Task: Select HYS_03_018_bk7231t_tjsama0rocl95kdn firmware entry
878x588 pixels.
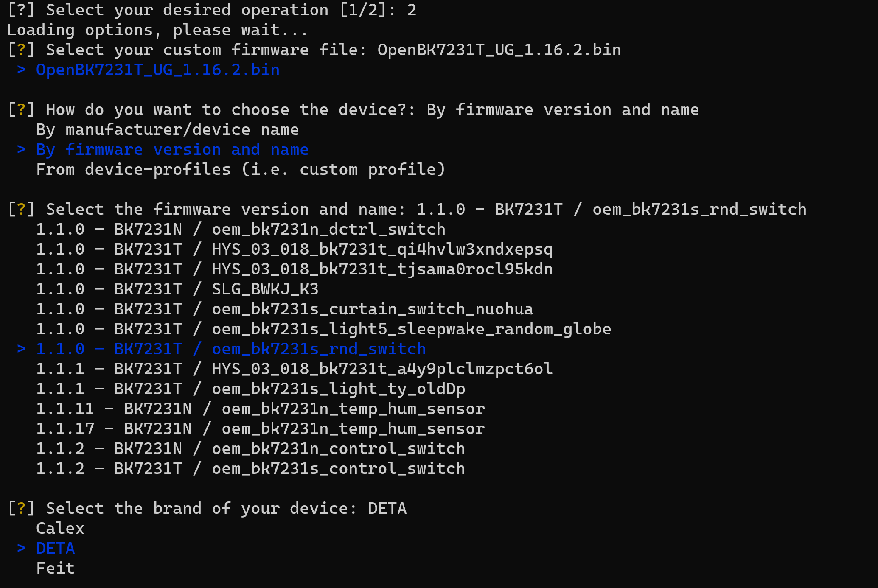Action: [x=295, y=269]
